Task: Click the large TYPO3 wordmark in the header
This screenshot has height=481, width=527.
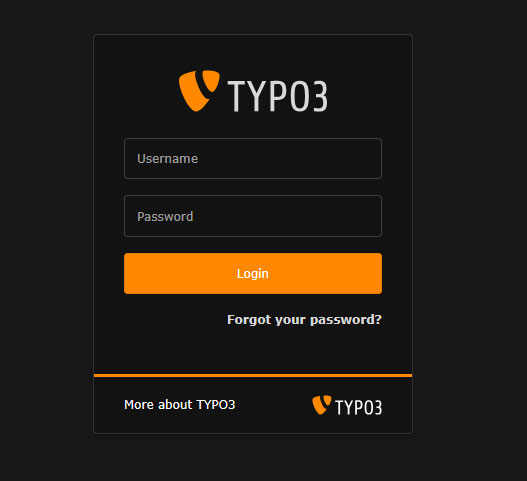Action: click(x=278, y=96)
